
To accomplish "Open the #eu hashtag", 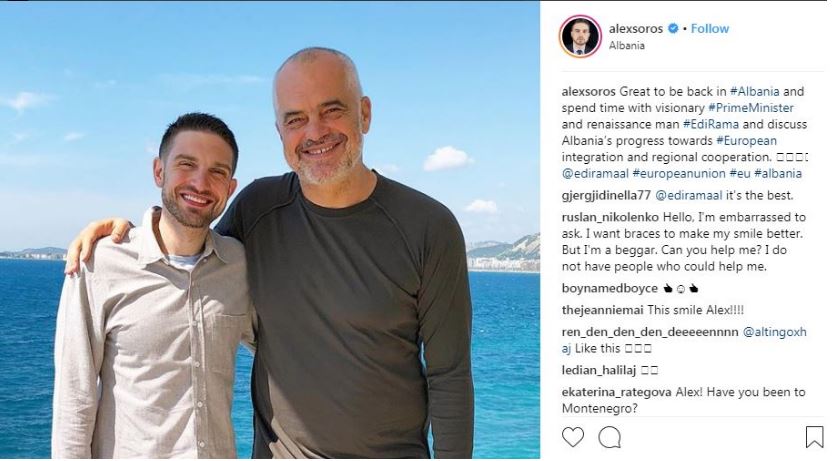I will coord(739,174).
